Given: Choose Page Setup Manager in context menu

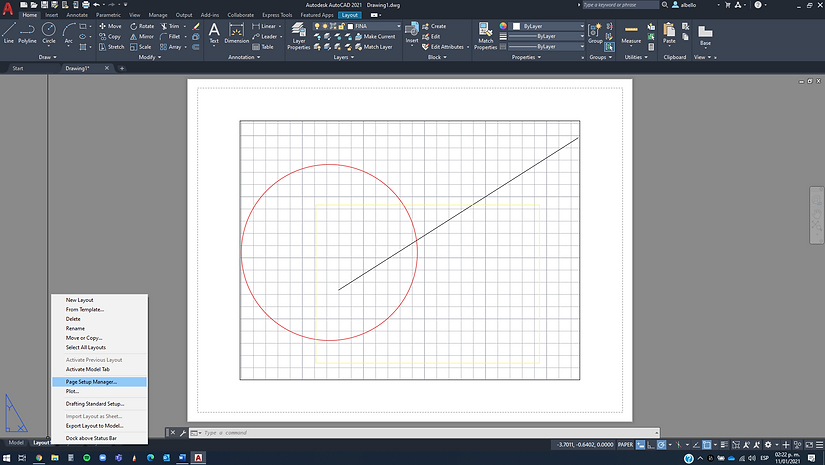Looking at the screenshot, I should tap(99, 382).
